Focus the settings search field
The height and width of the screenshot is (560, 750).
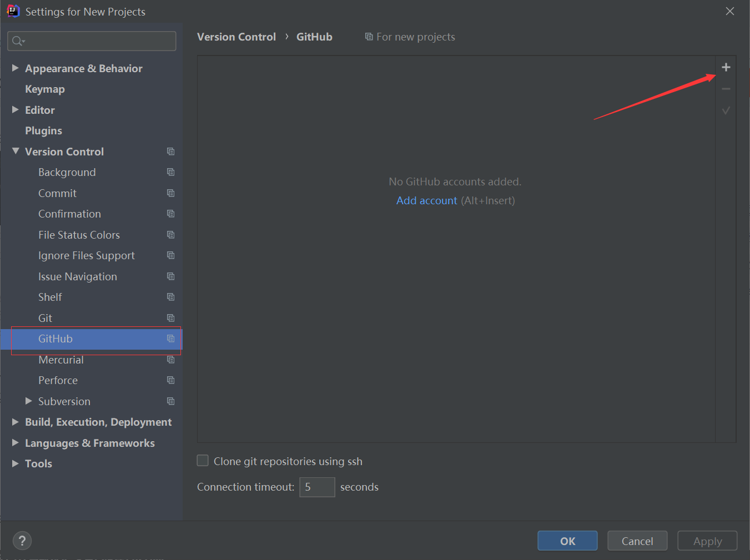[92, 41]
